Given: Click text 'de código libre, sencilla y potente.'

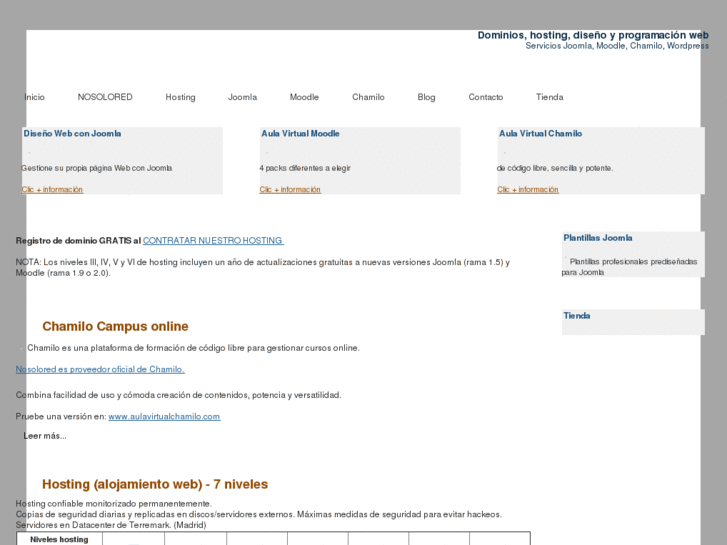Looking at the screenshot, I should point(555,168).
